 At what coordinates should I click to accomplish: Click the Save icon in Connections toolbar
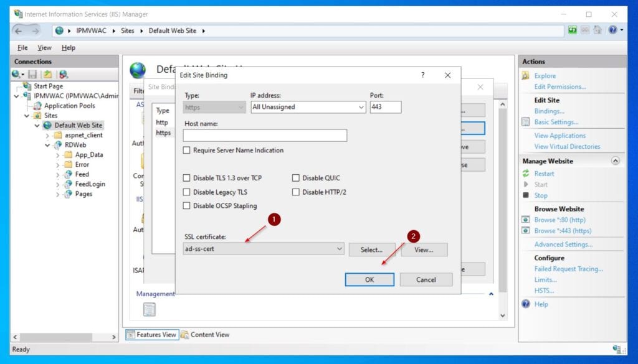(32, 74)
